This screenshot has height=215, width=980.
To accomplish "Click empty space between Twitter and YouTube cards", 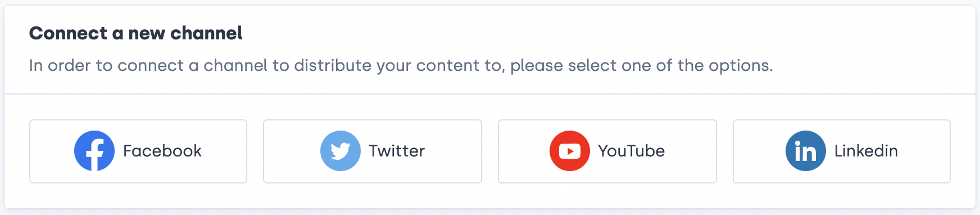I will click(490, 151).
